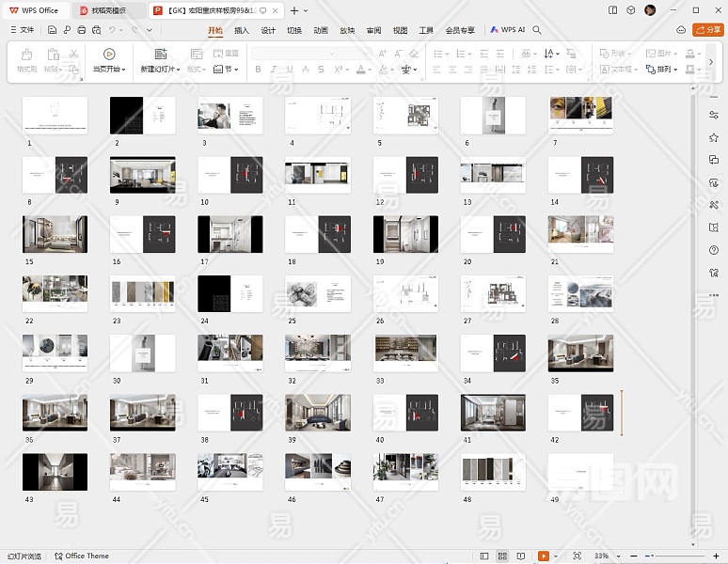The width and height of the screenshot is (728, 564).
Task: Click the new slide icon
Action: coord(160,55)
